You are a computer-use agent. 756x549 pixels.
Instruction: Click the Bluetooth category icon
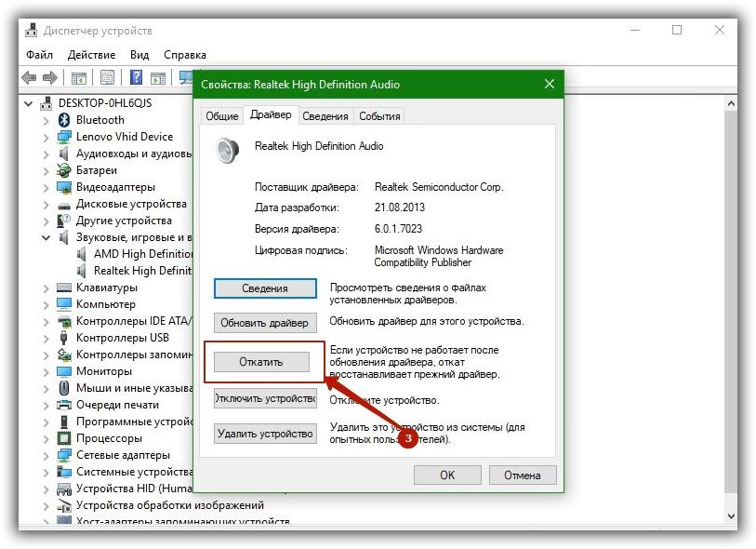pyautogui.click(x=63, y=120)
